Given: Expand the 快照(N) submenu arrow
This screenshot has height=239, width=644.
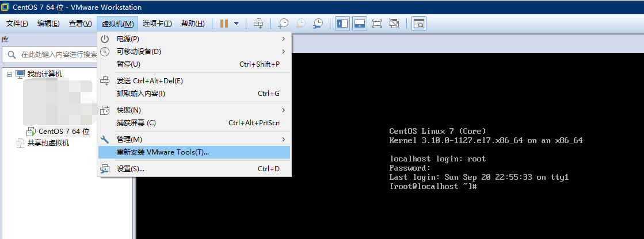Looking at the screenshot, I should (x=283, y=110).
